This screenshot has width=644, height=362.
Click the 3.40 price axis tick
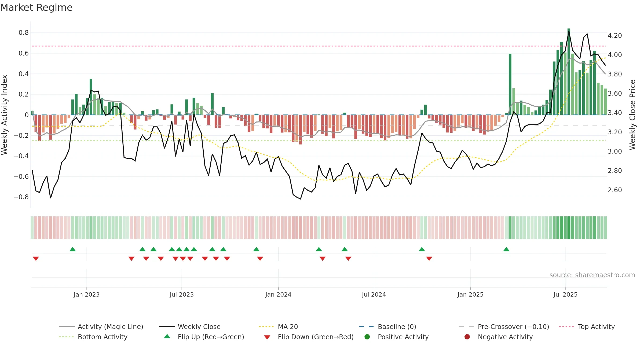pos(615,113)
